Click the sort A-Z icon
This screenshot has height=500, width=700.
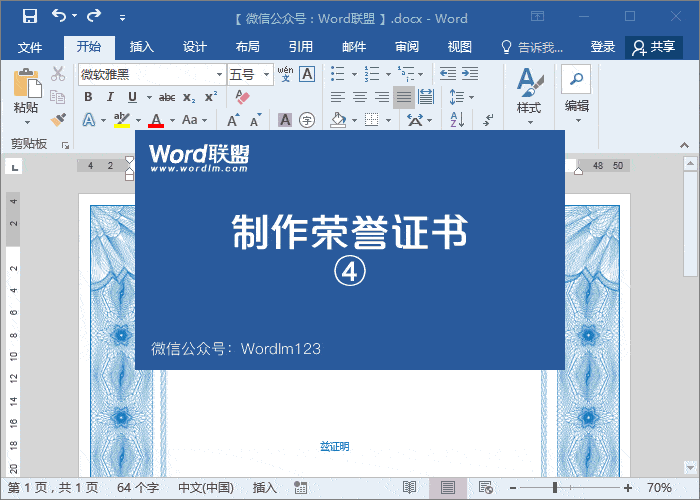point(458,120)
